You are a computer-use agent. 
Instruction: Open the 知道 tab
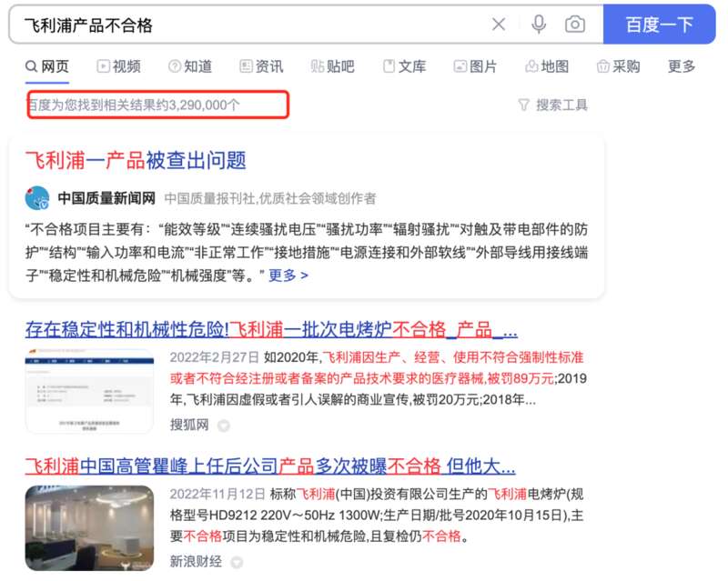190,66
